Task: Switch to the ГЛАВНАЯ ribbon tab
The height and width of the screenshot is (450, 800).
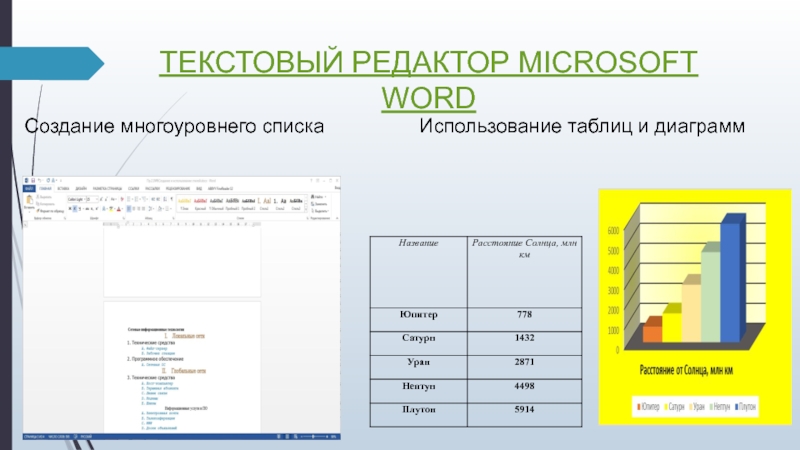Action: 45,188
